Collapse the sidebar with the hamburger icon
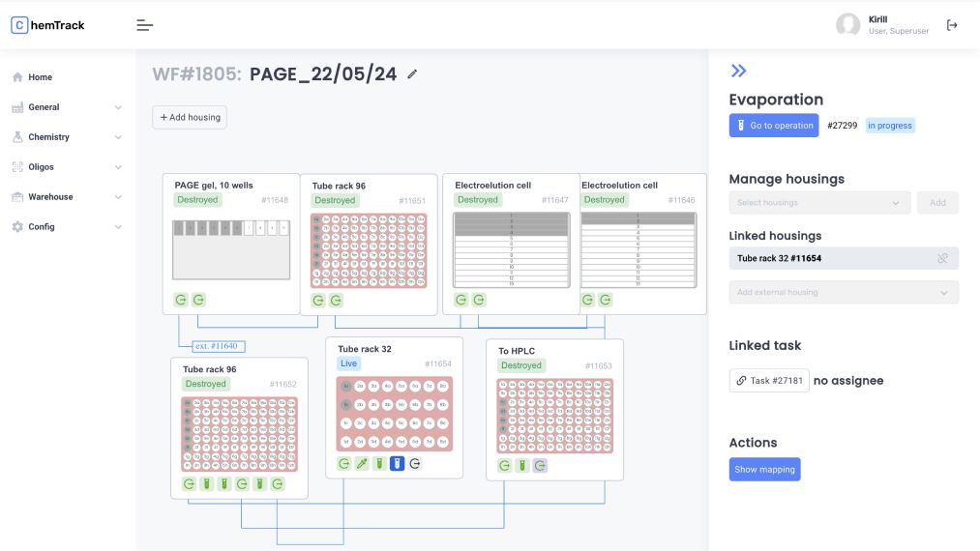The width and height of the screenshot is (980, 551). (x=144, y=25)
